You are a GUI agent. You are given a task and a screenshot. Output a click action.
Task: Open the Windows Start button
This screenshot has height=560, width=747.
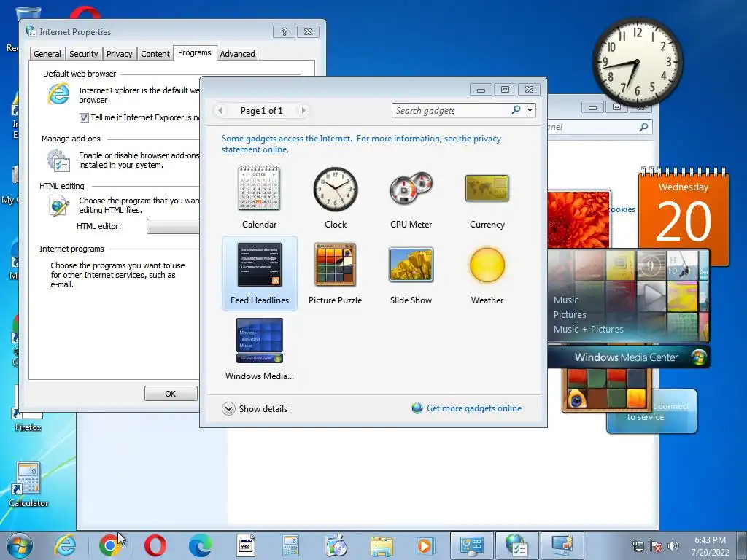tap(20, 545)
